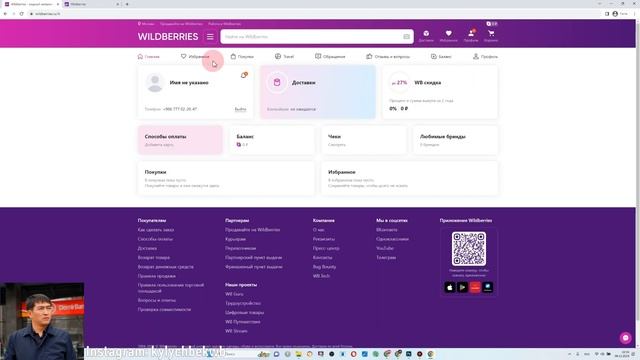Image resolution: width=640 pixels, height=360 pixels.
Task: Click the Google Play store icon
Action: pos(462,287)
